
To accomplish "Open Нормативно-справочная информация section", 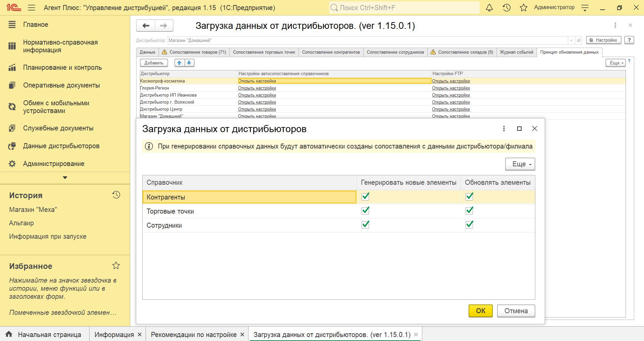I will tap(60, 46).
